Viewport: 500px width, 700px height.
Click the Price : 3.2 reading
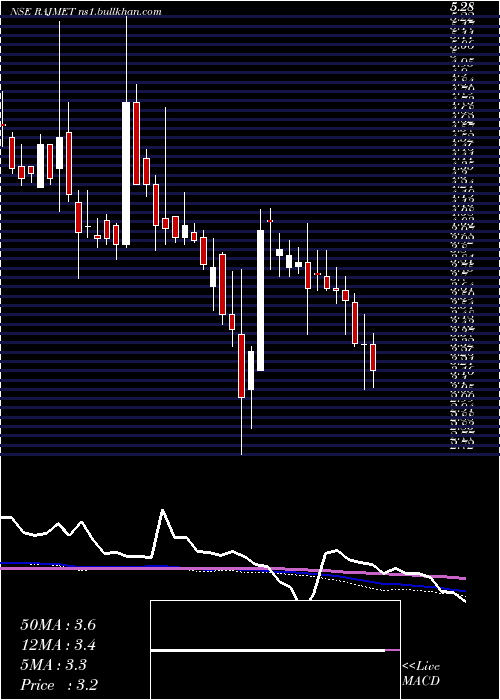point(59,685)
